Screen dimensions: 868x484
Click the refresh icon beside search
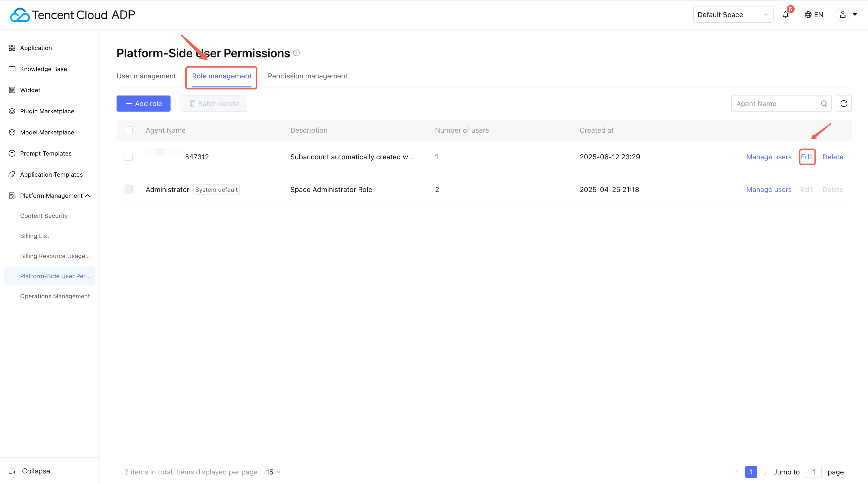point(843,104)
